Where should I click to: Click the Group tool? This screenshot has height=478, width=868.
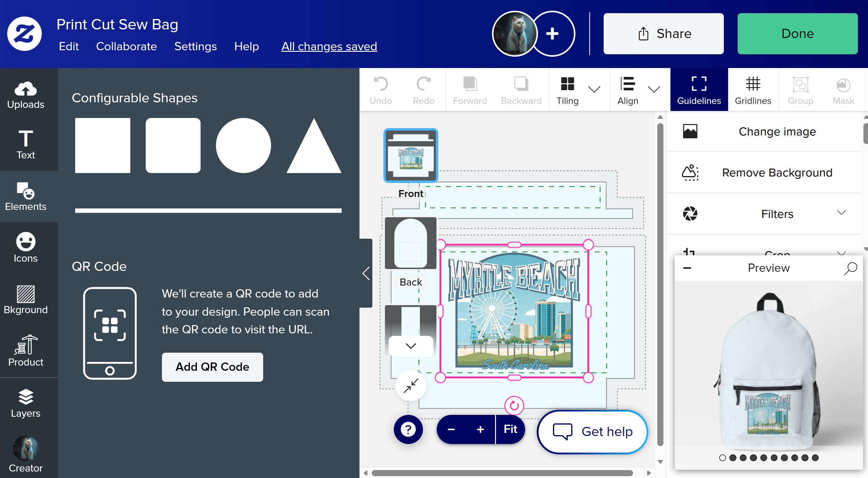pyautogui.click(x=800, y=90)
